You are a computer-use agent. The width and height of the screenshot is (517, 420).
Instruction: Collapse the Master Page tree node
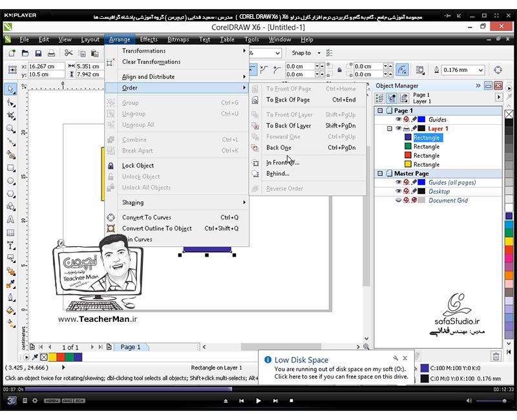pos(380,173)
